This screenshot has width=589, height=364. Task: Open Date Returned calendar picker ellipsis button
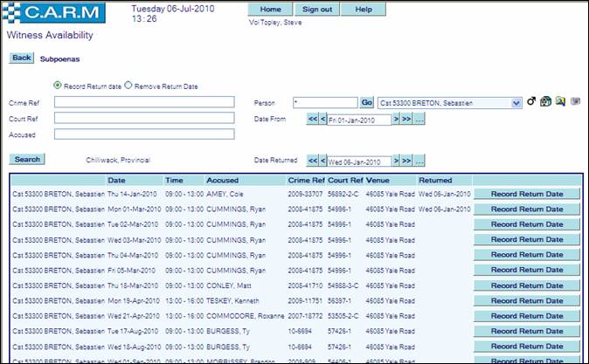(x=419, y=161)
